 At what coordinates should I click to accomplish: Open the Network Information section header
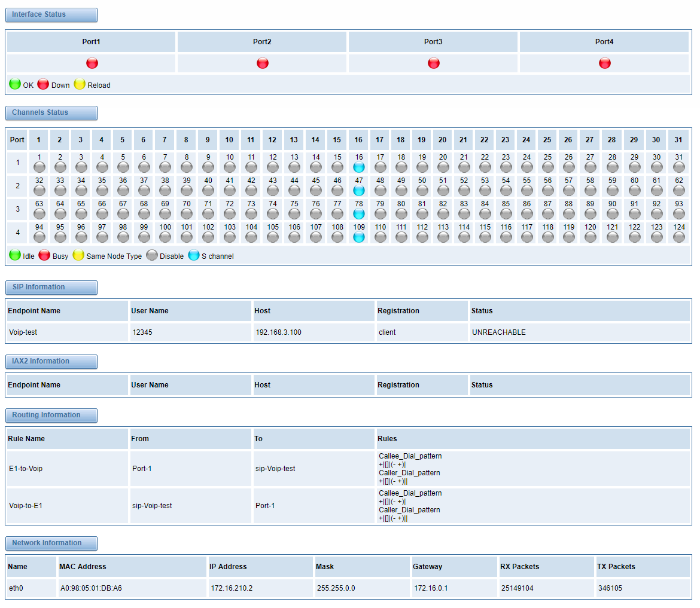click(51, 543)
